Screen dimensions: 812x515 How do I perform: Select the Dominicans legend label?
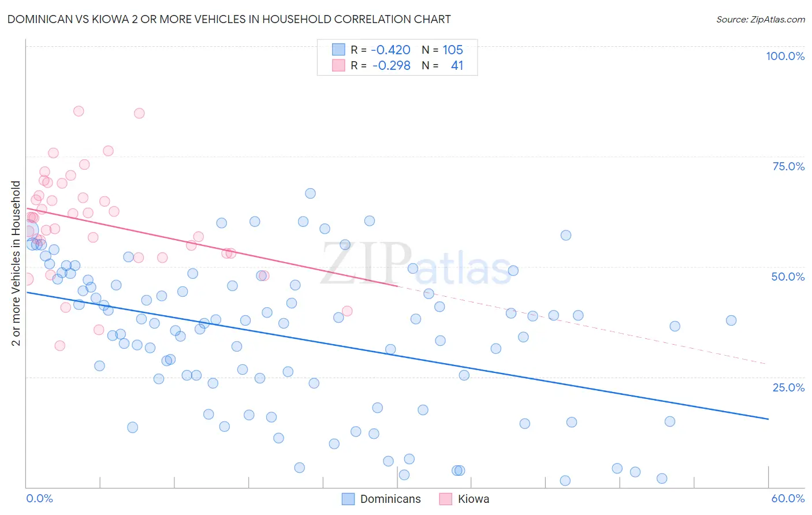click(x=390, y=499)
